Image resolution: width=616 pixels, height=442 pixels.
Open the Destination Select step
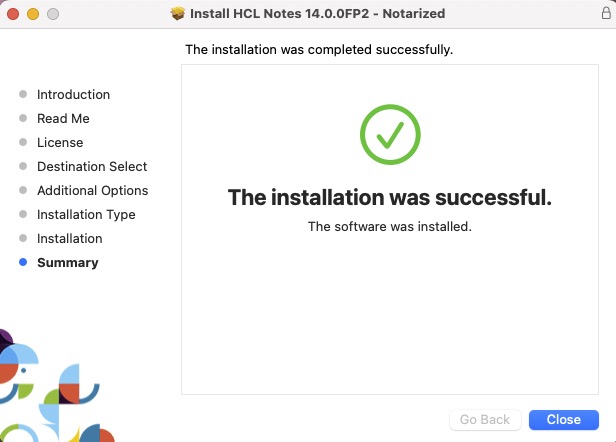(92, 167)
